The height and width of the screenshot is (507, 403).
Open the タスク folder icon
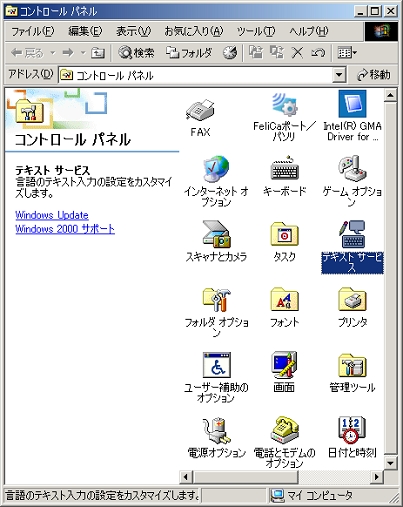tap(284, 234)
